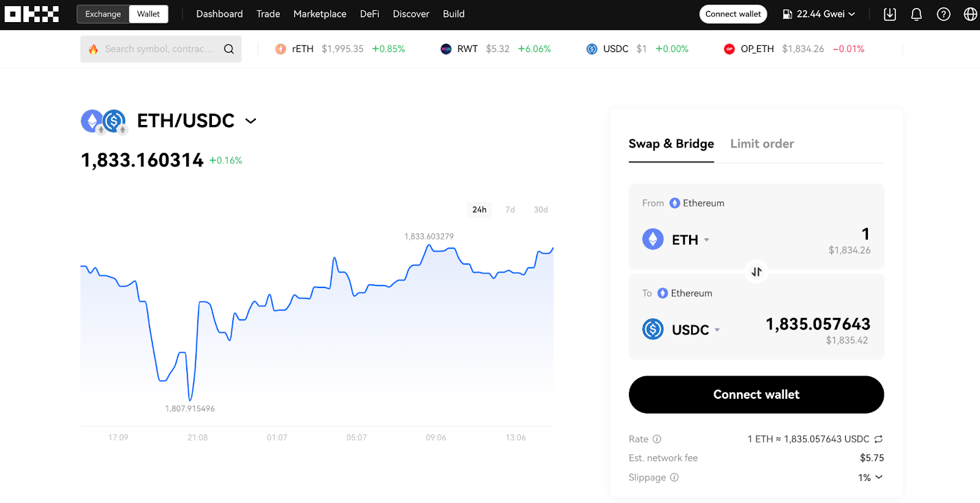The height and width of the screenshot is (503, 980).
Task: Click the OKX logo
Action: click(x=32, y=14)
